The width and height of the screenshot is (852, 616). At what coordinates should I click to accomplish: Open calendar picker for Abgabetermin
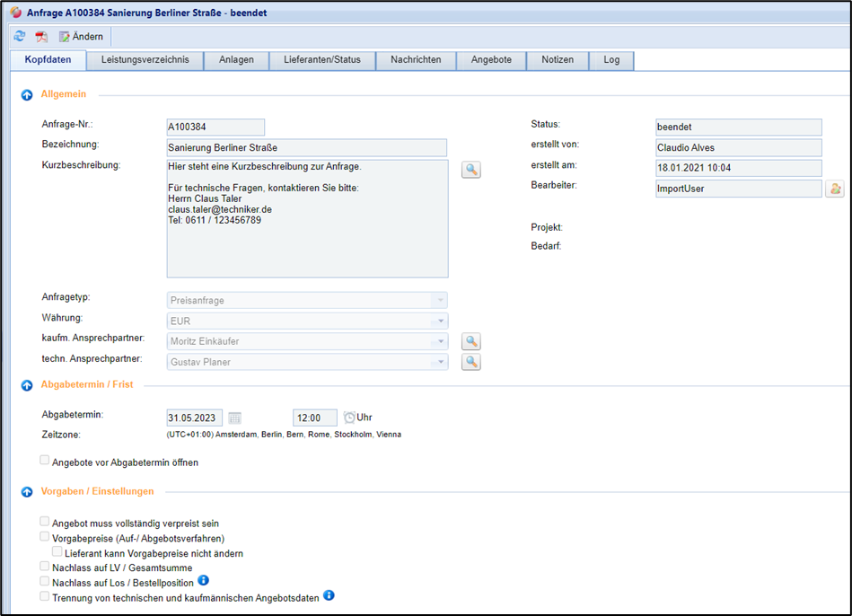pos(235,418)
